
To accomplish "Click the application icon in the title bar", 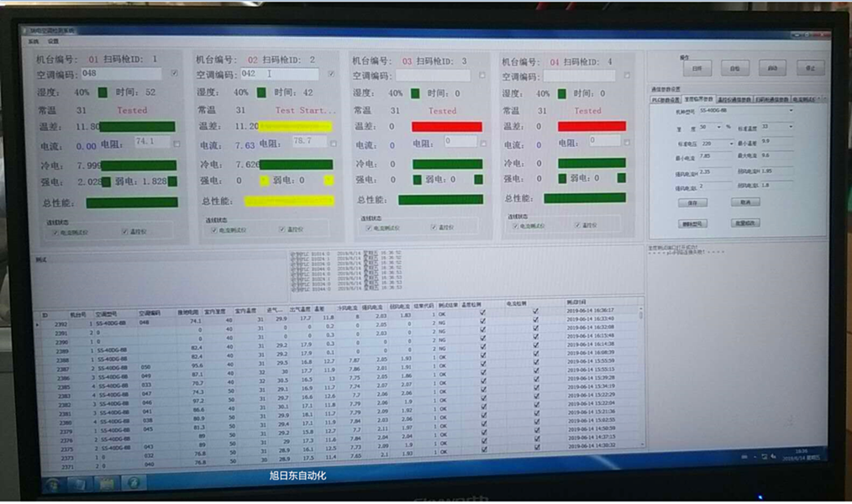I will coord(24,31).
